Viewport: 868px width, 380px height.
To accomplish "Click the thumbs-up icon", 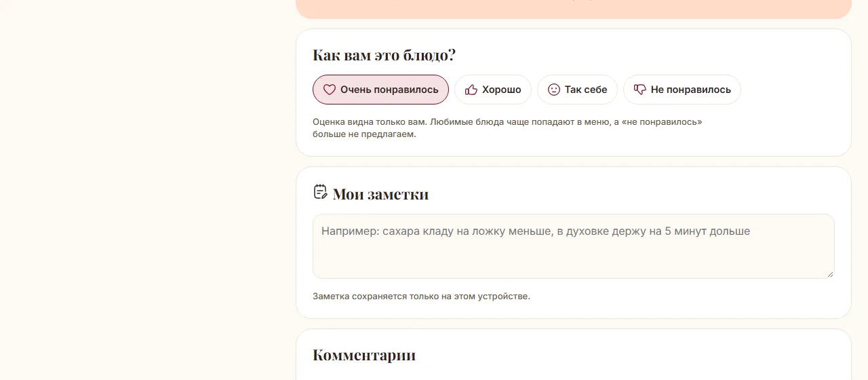I will pyautogui.click(x=471, y=90).
